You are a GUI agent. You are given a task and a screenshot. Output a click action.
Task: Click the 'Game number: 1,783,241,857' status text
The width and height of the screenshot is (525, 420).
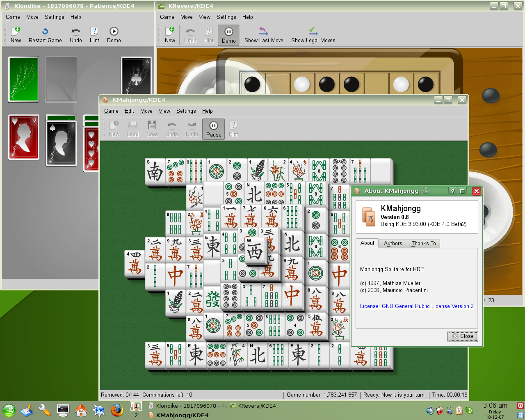pos(322,395)
